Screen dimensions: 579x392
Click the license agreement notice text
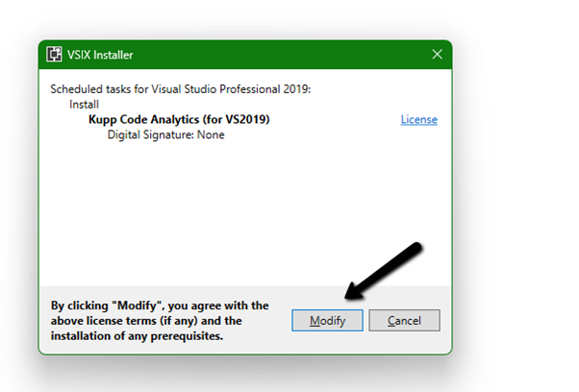(159, 321)
